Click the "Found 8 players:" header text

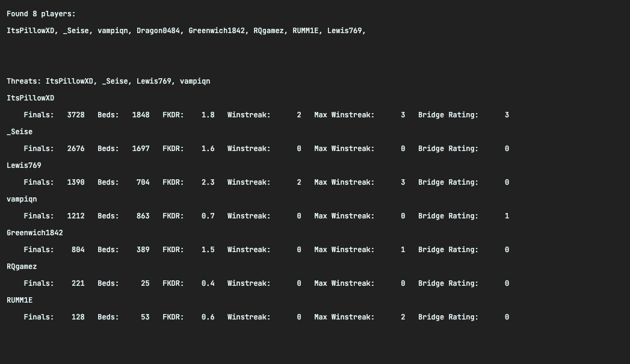click(41, 13)
